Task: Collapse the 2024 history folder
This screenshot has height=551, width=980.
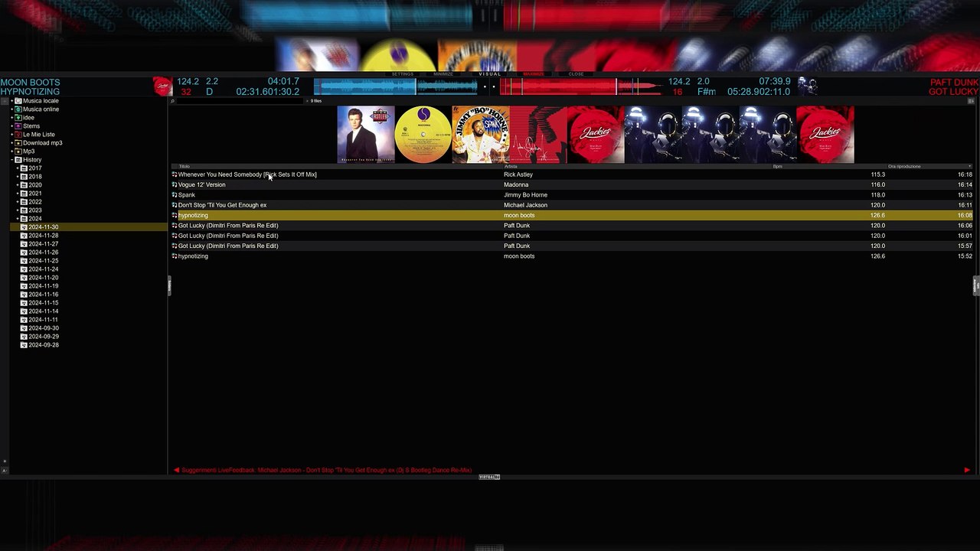Action: click(x=18, y=219)
